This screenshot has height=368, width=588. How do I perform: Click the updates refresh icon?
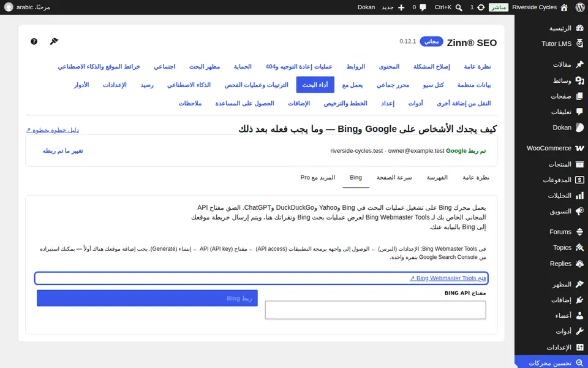481,7
